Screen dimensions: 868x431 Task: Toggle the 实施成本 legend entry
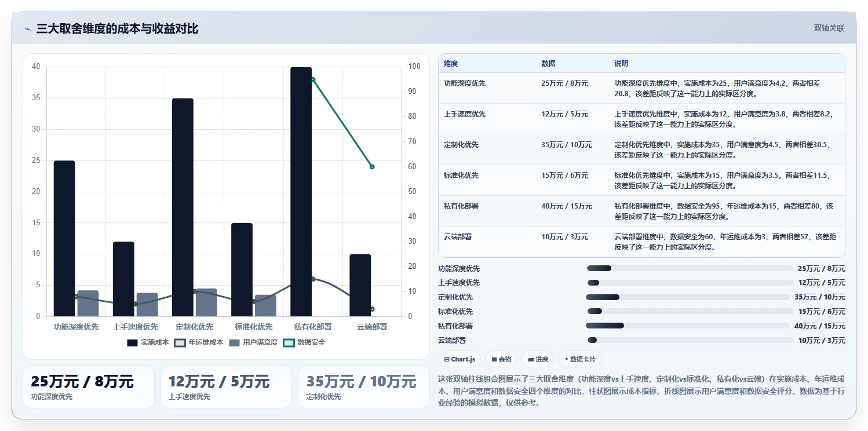point(148,342)
